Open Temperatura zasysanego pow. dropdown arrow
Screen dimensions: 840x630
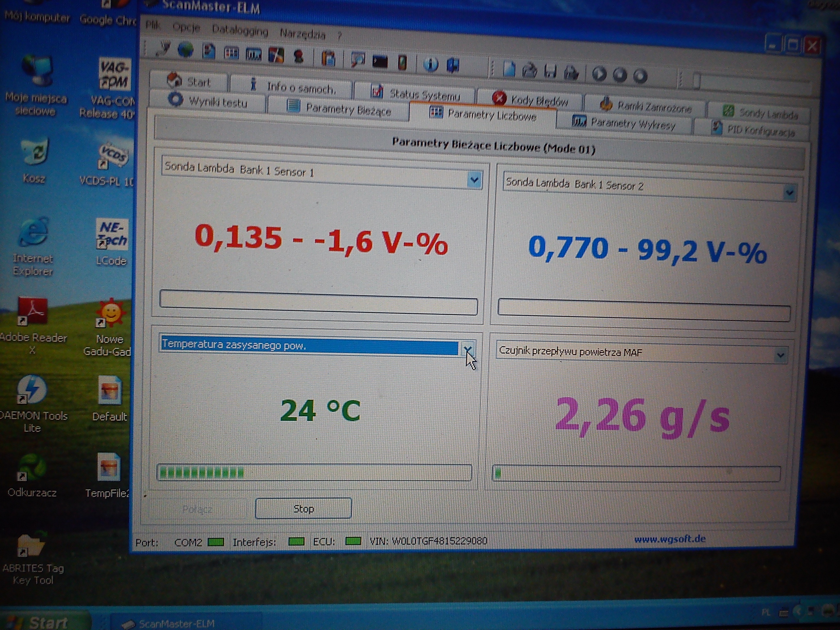point(468,349)
